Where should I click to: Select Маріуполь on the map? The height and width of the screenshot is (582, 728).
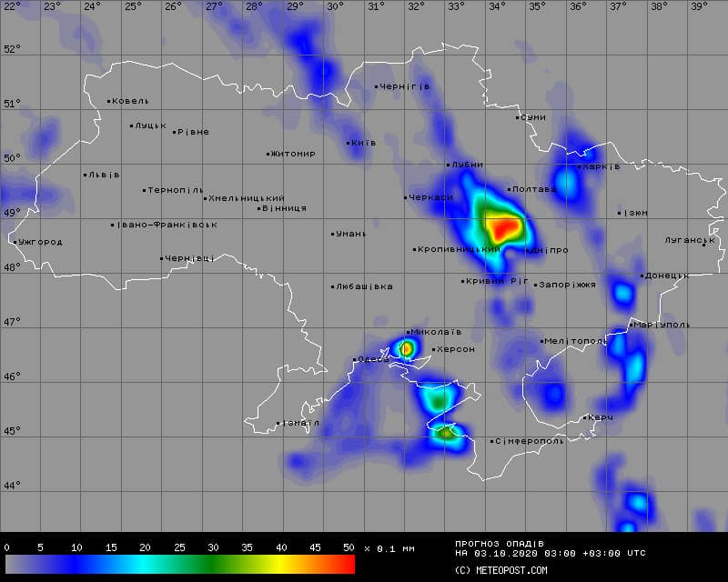coord(662,325)
